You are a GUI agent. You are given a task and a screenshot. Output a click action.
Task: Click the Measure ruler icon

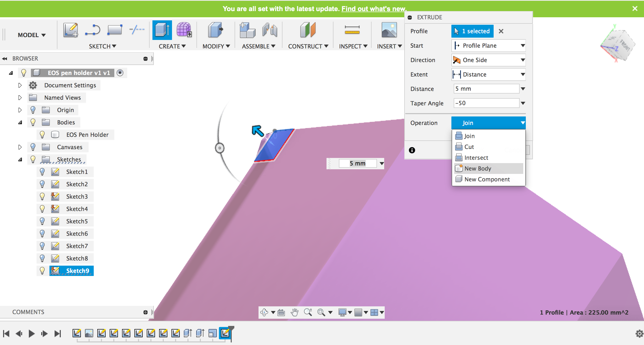coord(352,30)
